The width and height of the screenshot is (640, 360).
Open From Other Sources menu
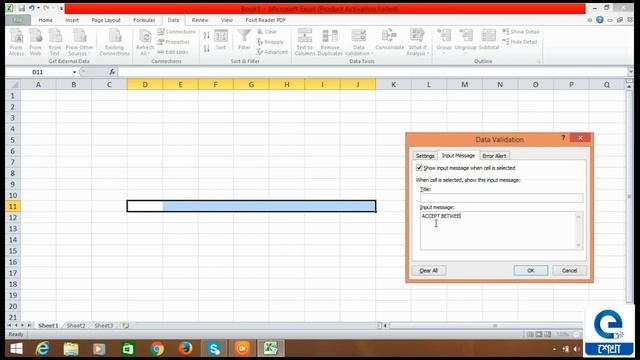click(x=80, y=42)
